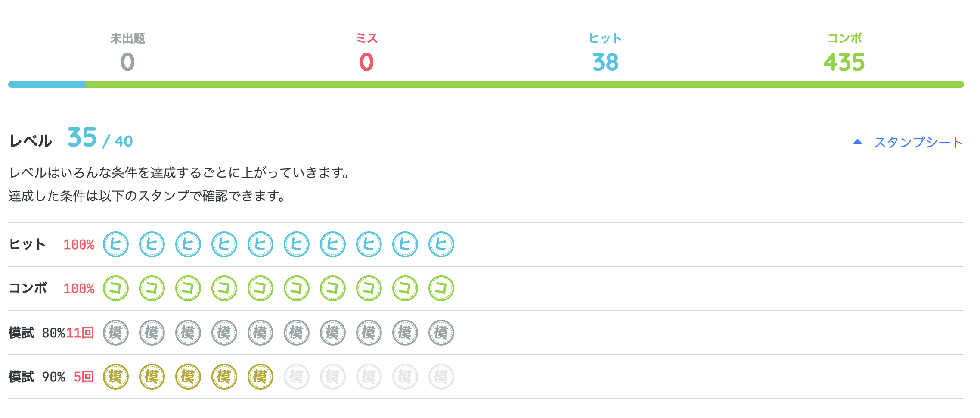Click the fifth gold 模 stamp in 模試 90% row

(x=260, y=377)
